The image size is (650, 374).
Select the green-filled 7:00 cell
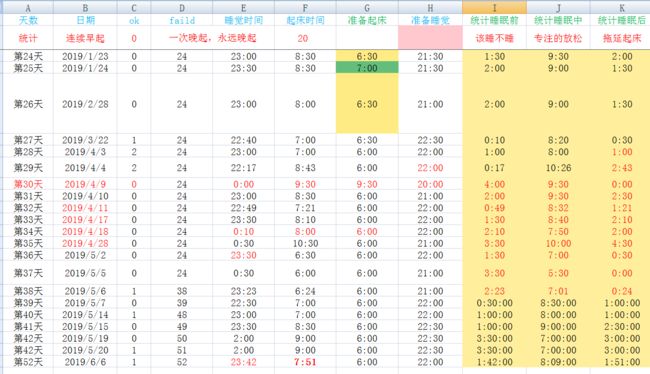tap(367, 68)
